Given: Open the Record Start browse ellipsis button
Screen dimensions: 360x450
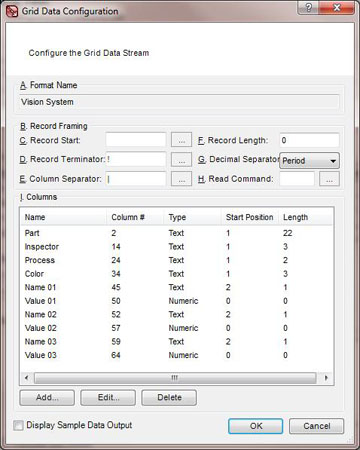Looking at the screenshot, I should (x=181, y=140).
